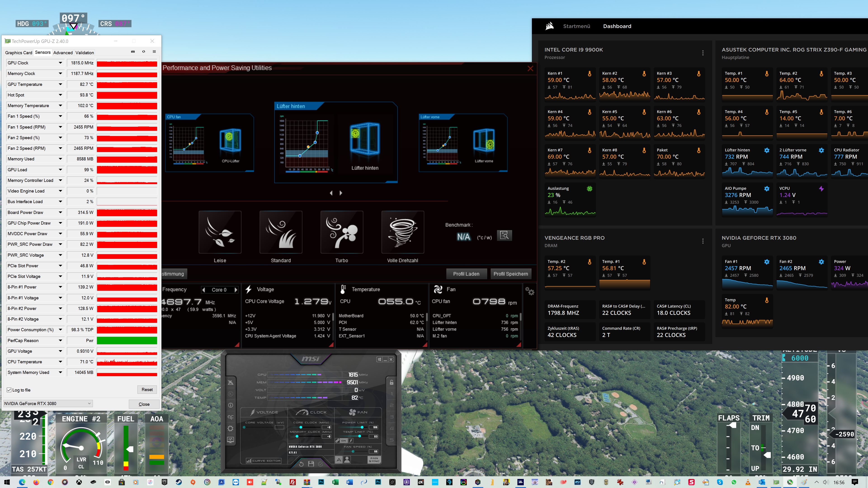Open Dashboard tab in Corsair iCUE

(617, 26)
